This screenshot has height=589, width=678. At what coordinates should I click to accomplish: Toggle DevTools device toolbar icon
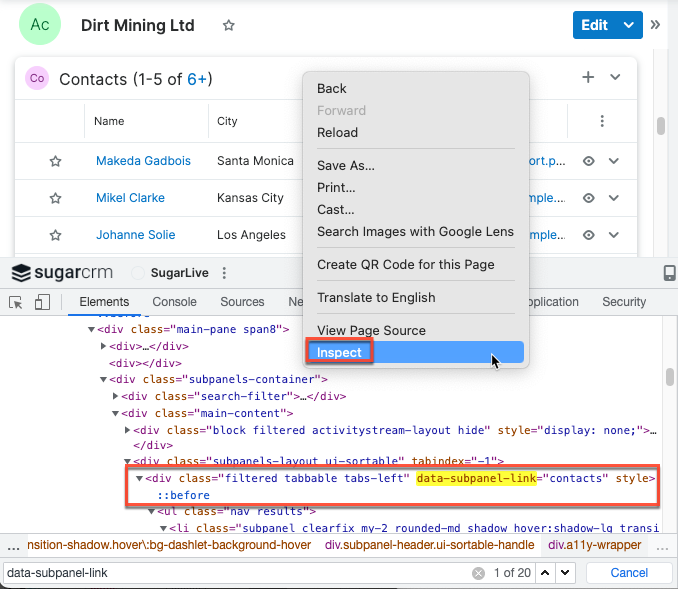pos(42,302)
